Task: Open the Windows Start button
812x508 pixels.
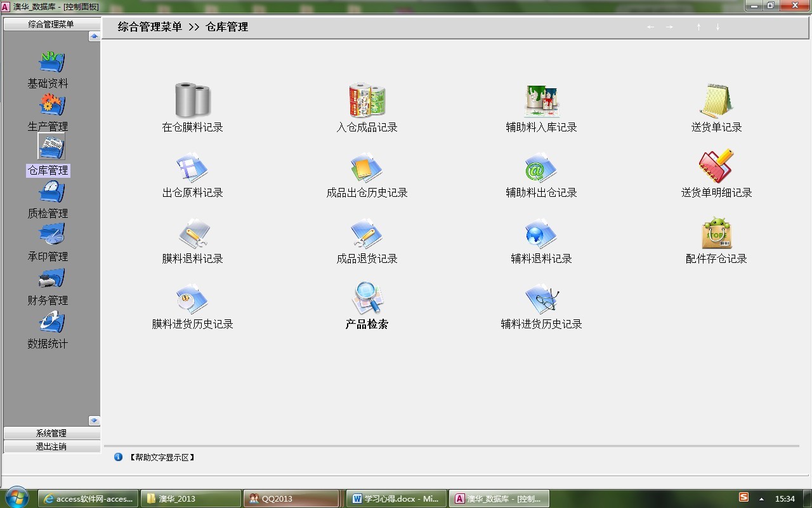Action: click(16, 498)
